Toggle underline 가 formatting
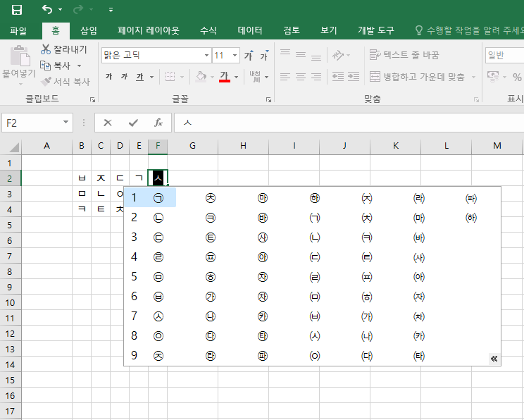Screen dimensions: 524x420 (x=139, y=77)
